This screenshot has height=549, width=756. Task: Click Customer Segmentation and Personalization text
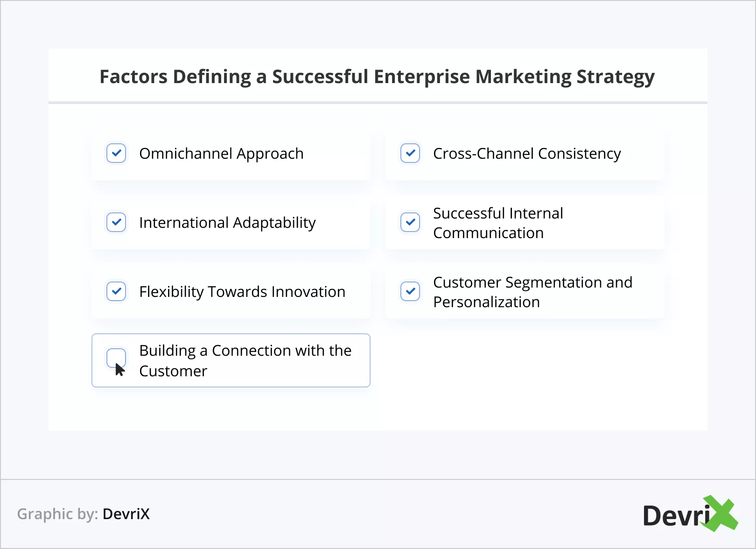(532, 292)
